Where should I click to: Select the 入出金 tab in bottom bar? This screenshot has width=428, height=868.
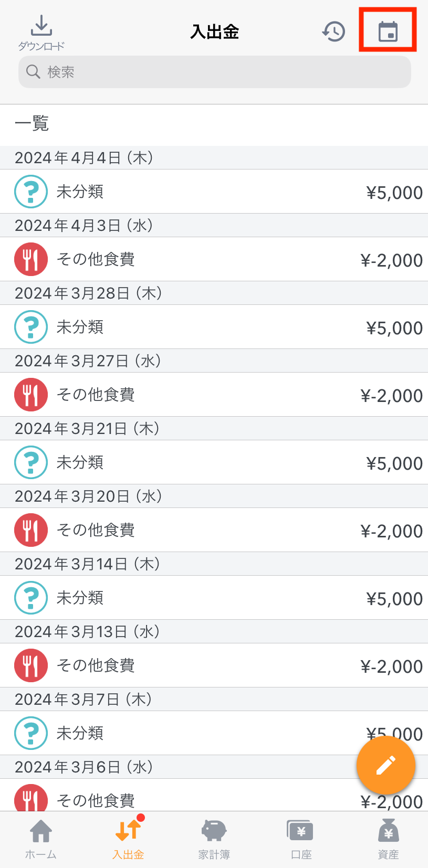click(128, 839)
